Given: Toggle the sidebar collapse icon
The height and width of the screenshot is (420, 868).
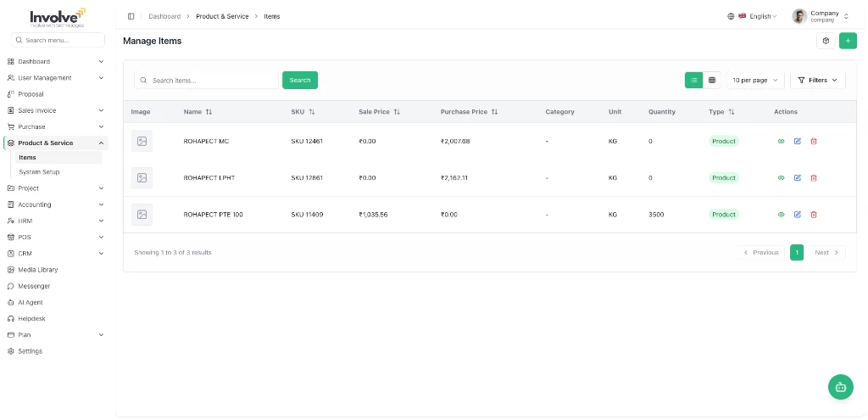Looking at the screenshot, I should pyautogui.click(x=131, y=16).
